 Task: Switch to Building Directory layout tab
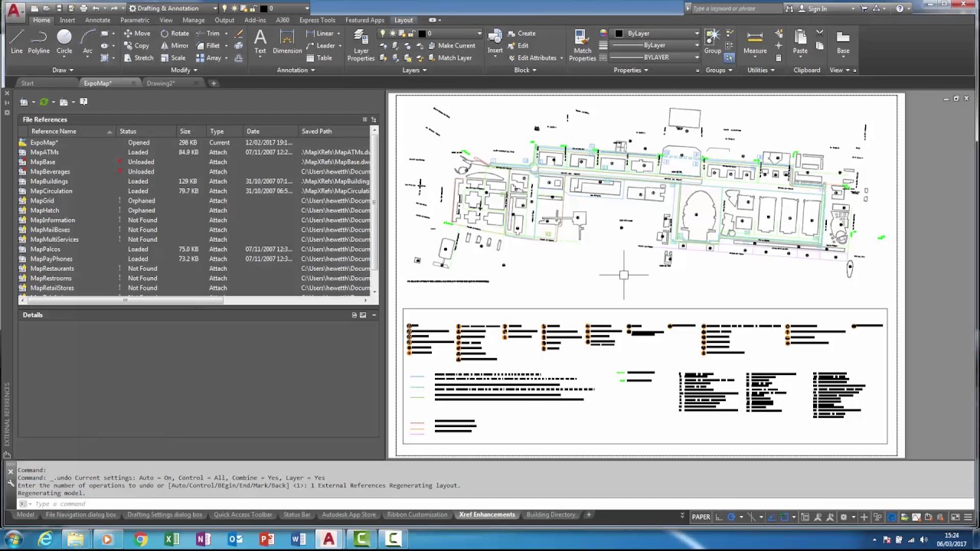click(550, 515)
